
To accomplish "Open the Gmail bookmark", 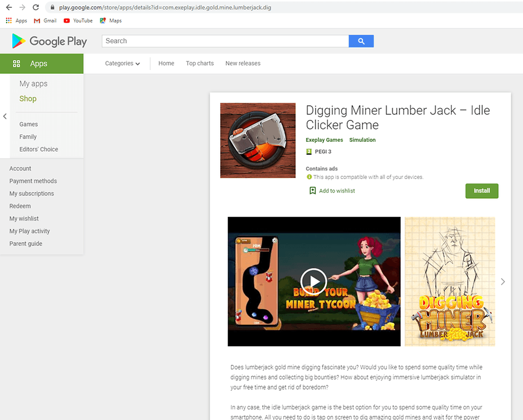I will point(45,21).
